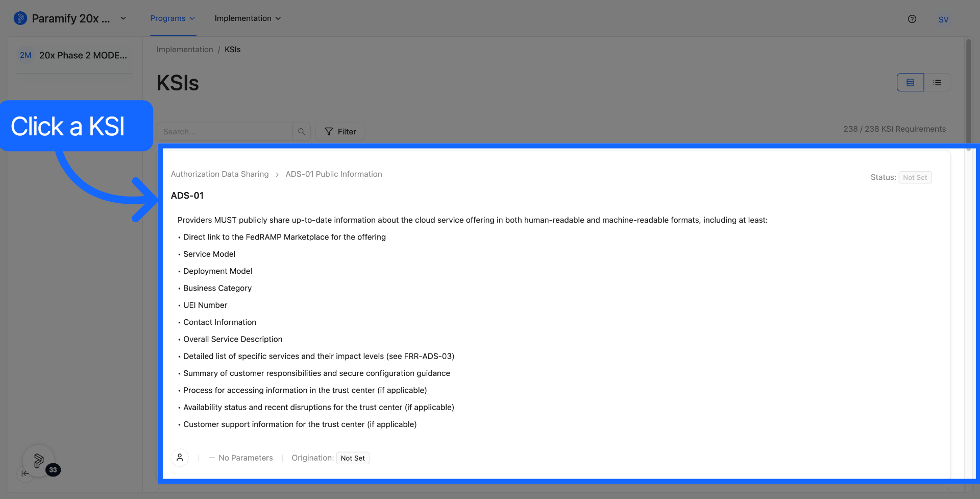980x499 pixels.
Task: Open the SV user avatar
Action: 943,19
